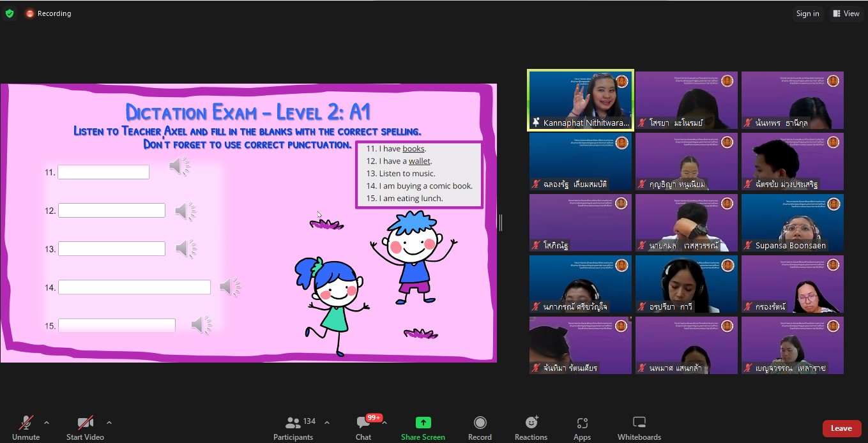
Task: Click muted mic icon on Supansa Boonsaen tile
Action: click(x=749, y=245)
